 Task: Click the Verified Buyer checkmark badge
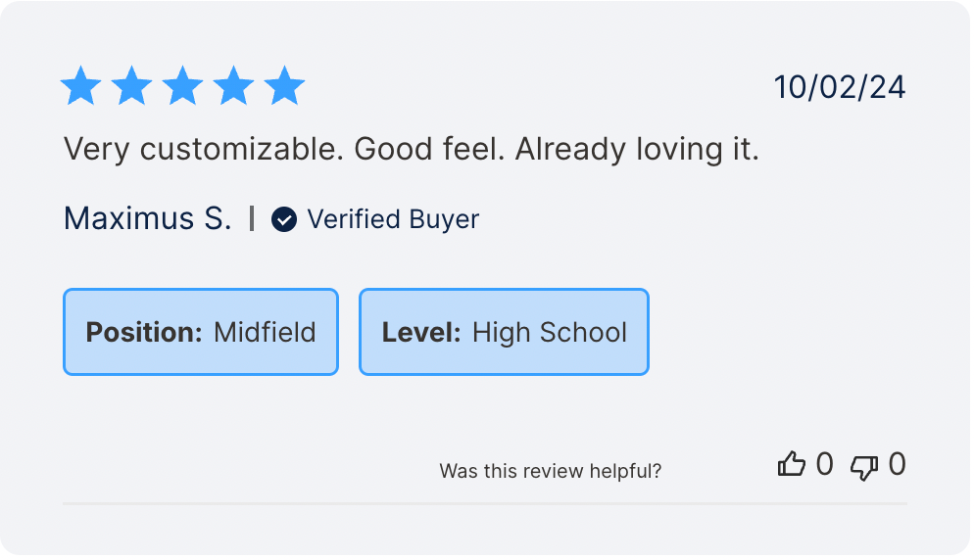click(x=284, y=219)
